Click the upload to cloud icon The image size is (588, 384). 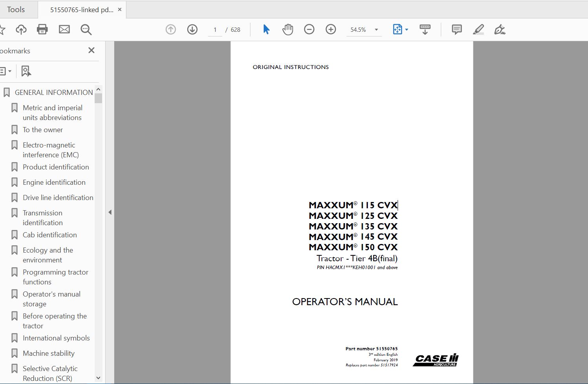tap(21, 29)
